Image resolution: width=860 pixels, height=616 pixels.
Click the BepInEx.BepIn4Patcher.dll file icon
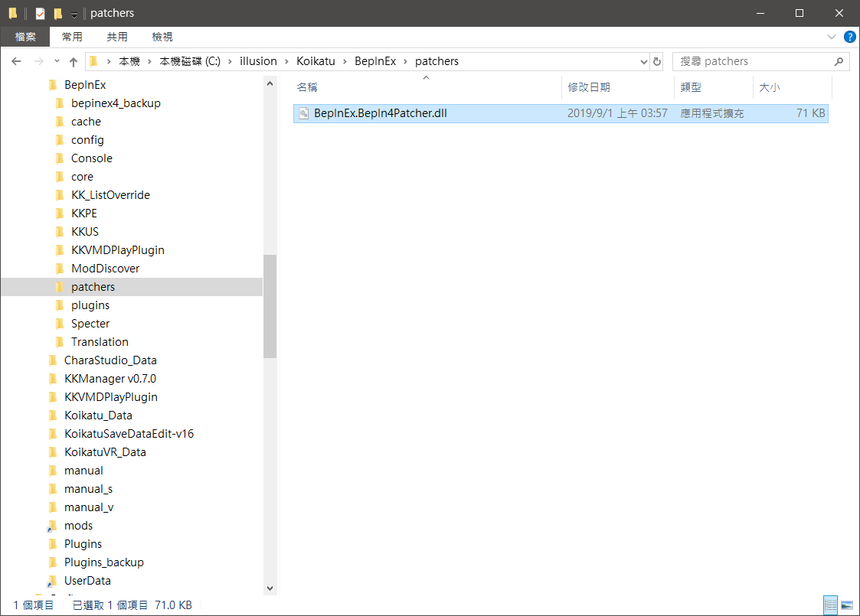(303, 113)
